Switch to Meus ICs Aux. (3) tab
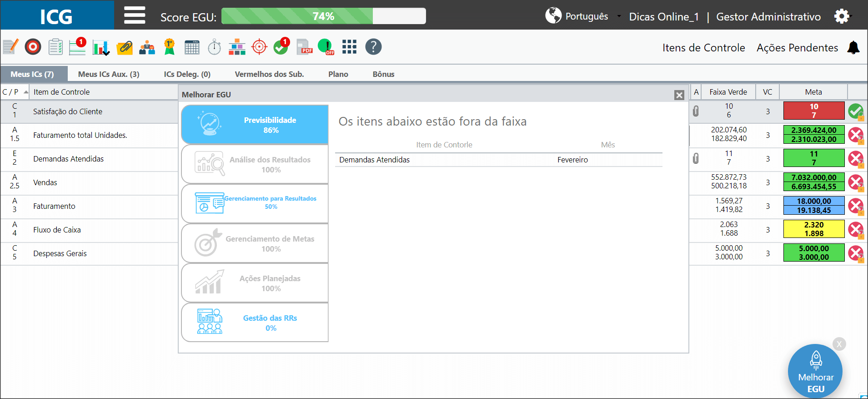 [x=109, y=74]
